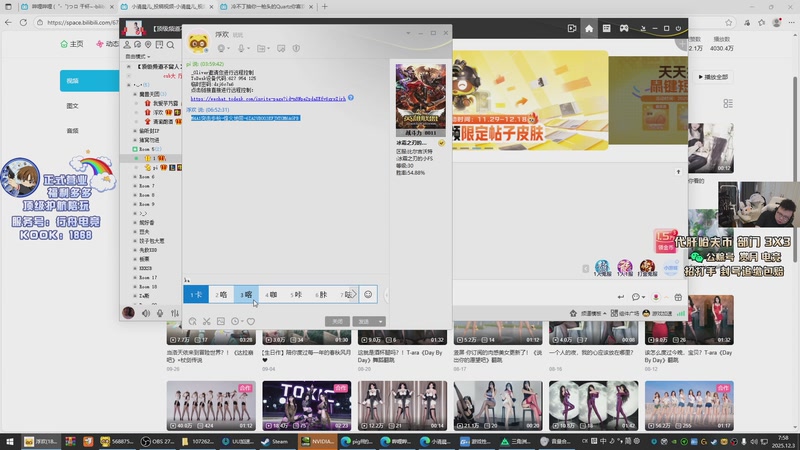Open the TOXIC dance video thumbnail

pos(307,406)
